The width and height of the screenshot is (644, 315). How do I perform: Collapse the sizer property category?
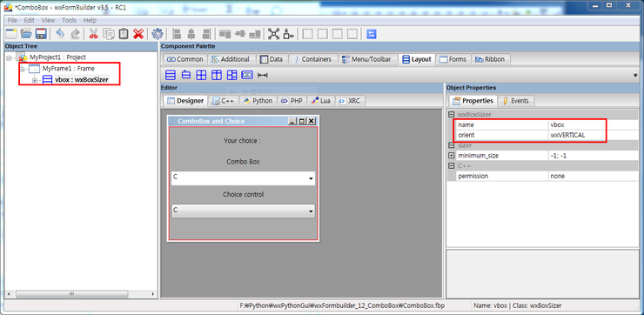[x=452, y=145]
